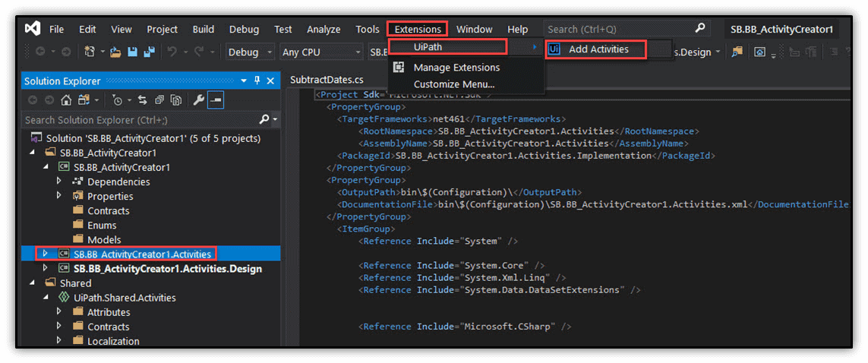The height and width of the screenshot is (363, 868).
Task: Select Manage Extensions menu item
Action: pyautogui.click(x=456, y=68)
